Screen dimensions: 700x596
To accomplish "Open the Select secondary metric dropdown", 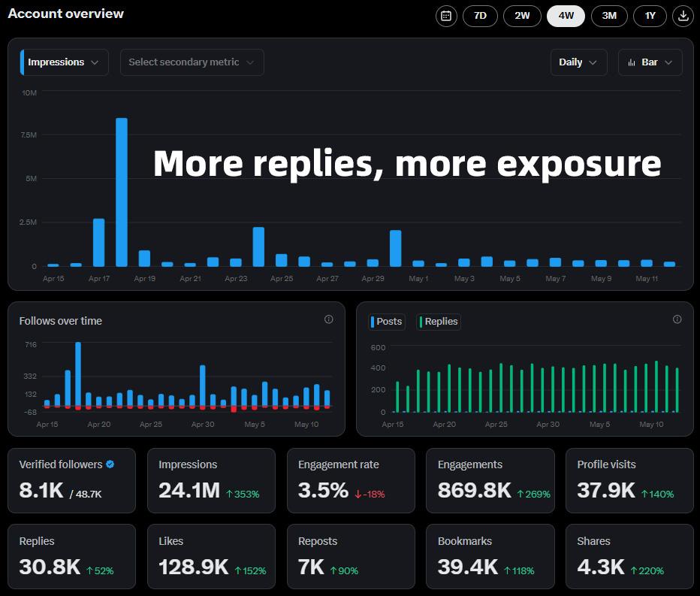I will click(x=192, y=62).
